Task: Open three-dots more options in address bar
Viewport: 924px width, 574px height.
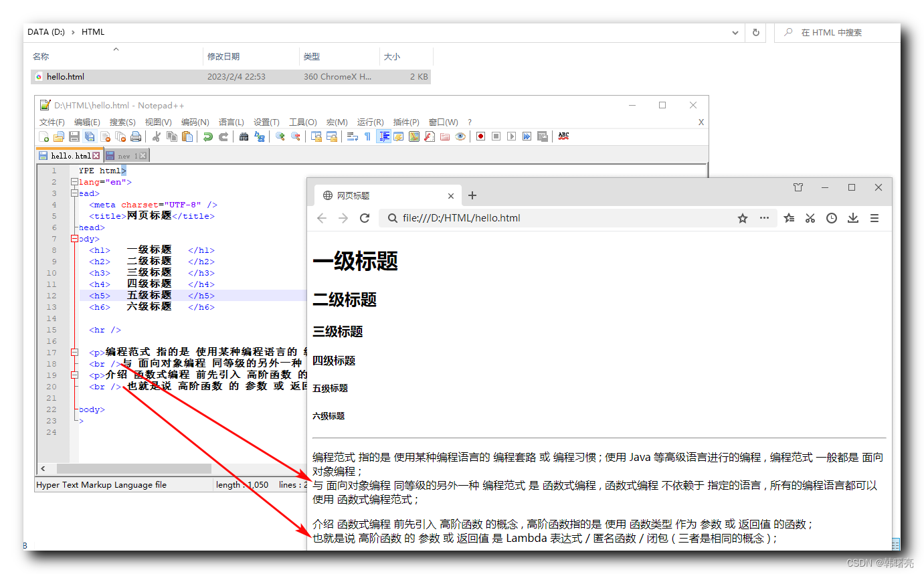Action: 764,218
